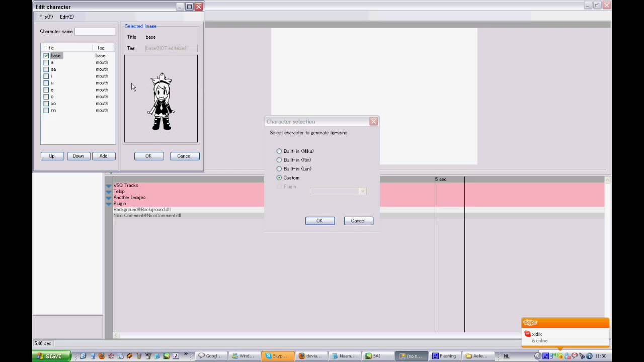Expand the hidden system tray icons

[537, 356]
